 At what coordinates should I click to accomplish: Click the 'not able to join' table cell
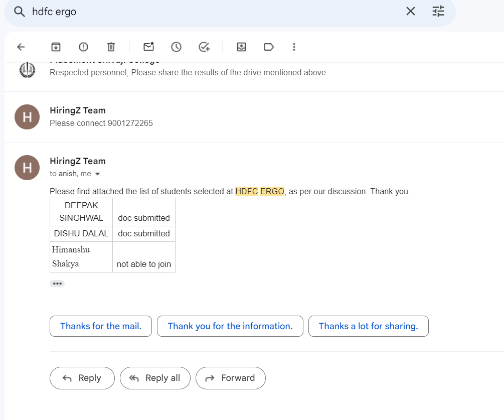(144, 257)
